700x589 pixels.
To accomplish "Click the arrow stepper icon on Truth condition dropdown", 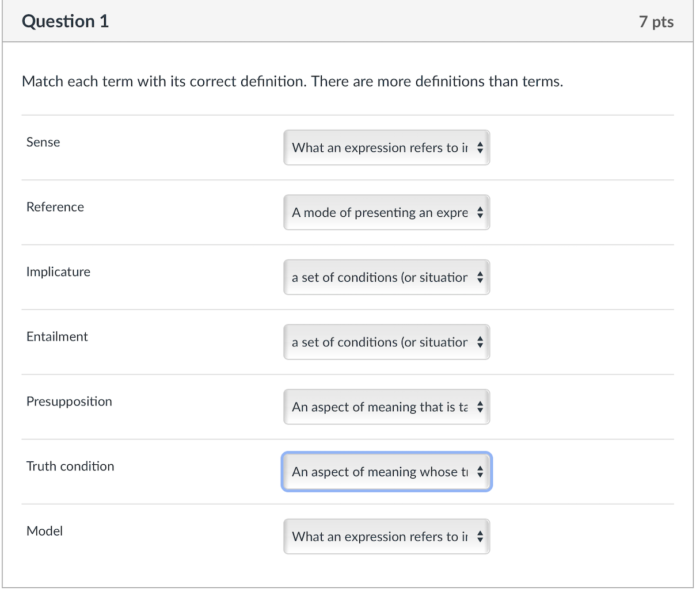I will (480, 472).
